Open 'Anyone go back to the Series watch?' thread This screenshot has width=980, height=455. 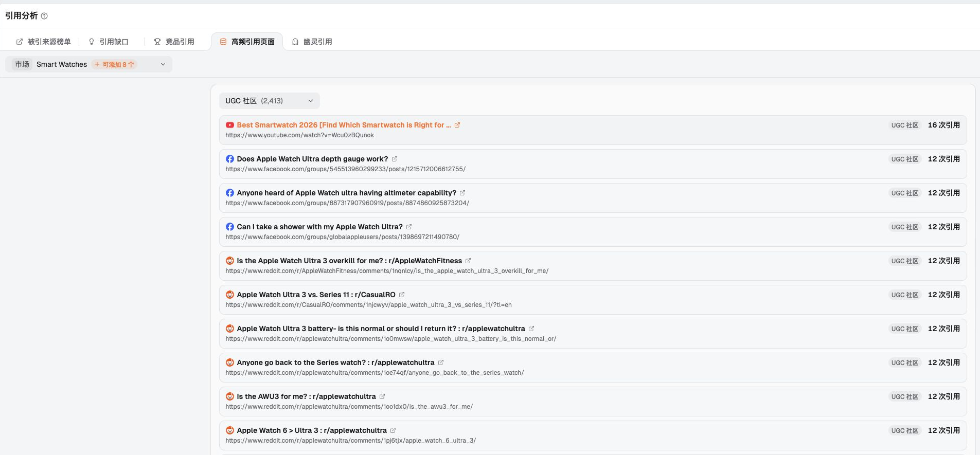[335, 362]
